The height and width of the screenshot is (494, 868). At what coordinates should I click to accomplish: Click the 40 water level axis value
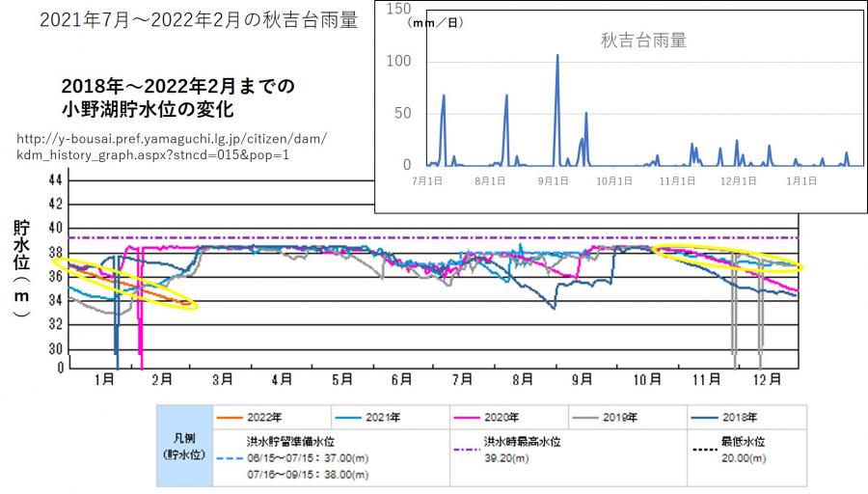point(56,228)
